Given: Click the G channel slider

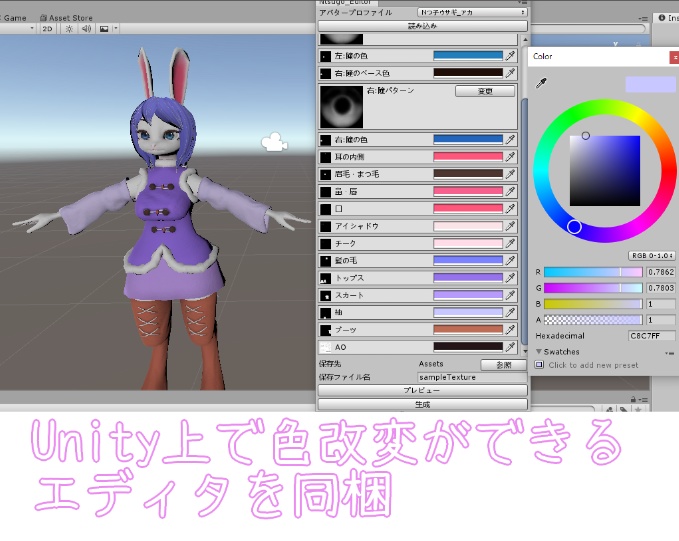Looking at the screenshot, I should coord(593,288).
